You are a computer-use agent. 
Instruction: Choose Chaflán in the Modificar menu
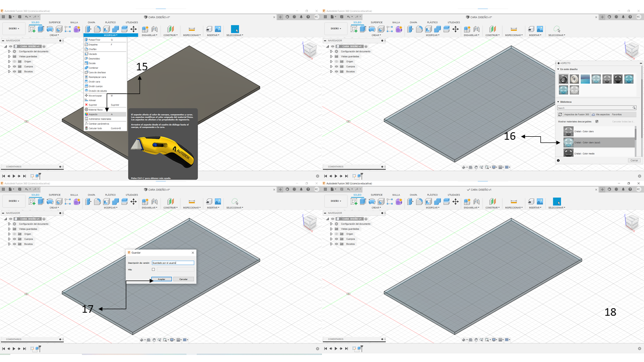tap(105, 49)
